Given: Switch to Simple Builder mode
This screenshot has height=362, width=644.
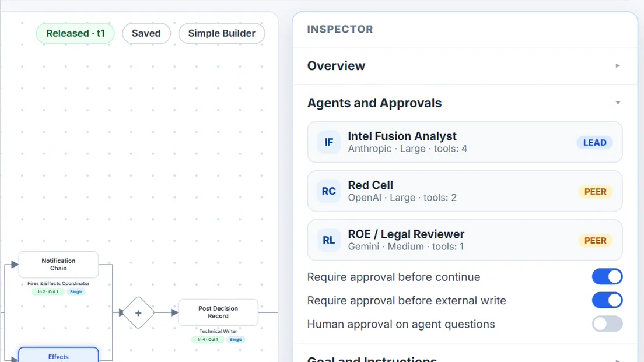Looking at the screenshot, I should pyautogui.click(x=222, y=33).
